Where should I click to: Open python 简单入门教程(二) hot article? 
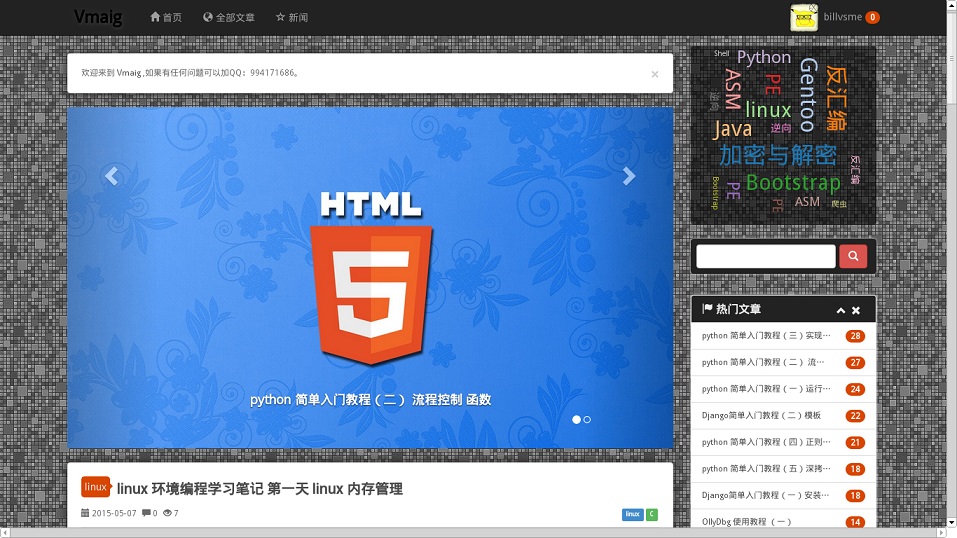[x=763, y=362]
